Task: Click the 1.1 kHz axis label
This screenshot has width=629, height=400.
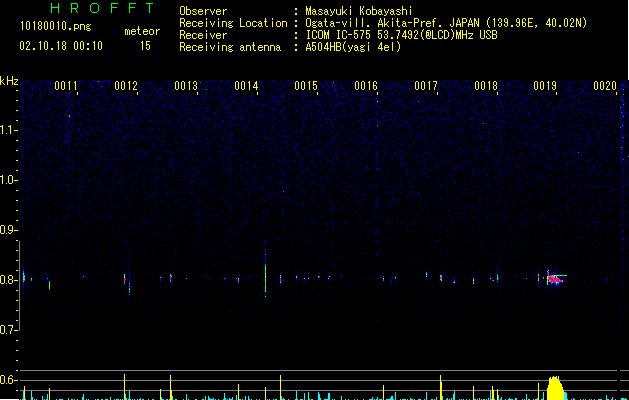Action: (9, 130)
